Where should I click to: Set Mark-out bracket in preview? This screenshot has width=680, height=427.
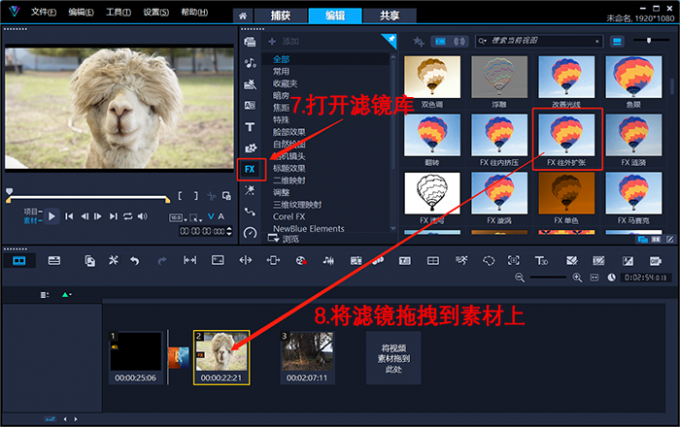coord(196,196)
